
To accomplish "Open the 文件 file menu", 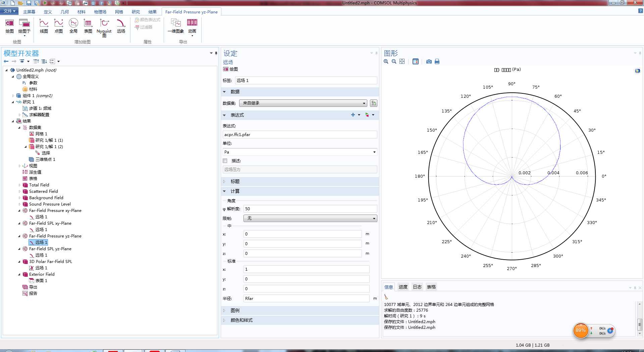I will (9, 11).
